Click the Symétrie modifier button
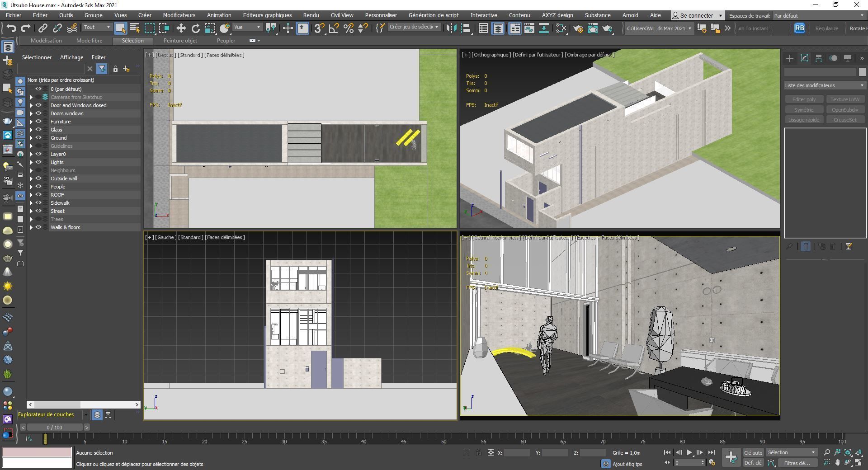868x470 pixels. click(804, 110)
